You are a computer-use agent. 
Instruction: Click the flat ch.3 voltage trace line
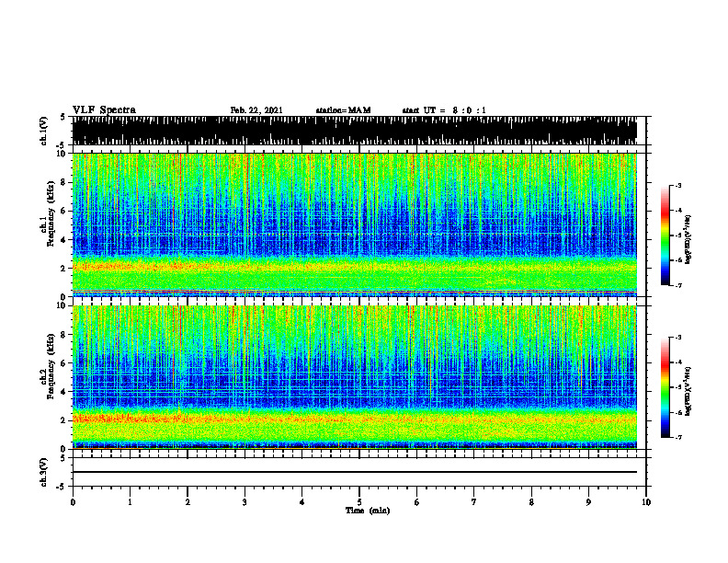click(x=355, y=472)
